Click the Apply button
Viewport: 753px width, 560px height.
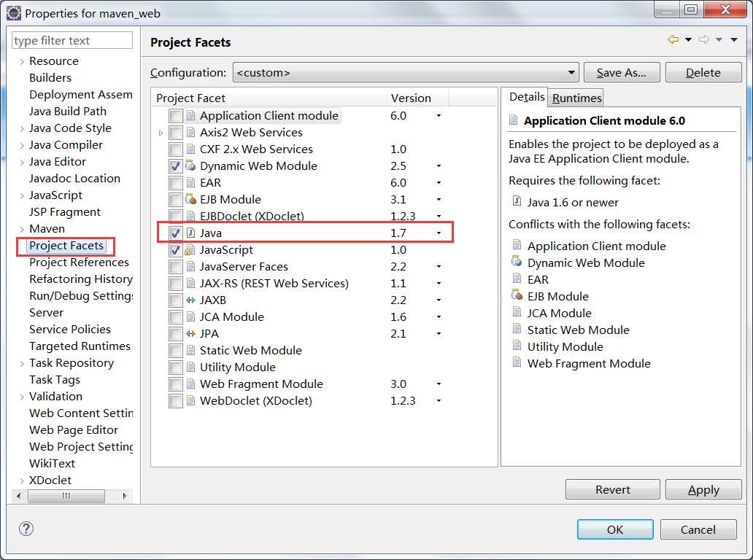tap(703, 489)
